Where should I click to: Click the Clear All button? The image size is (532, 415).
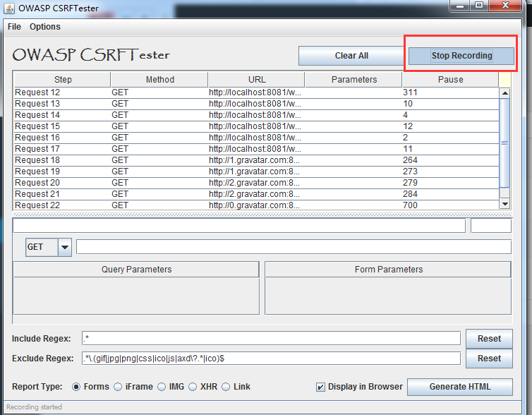(351, 56)
